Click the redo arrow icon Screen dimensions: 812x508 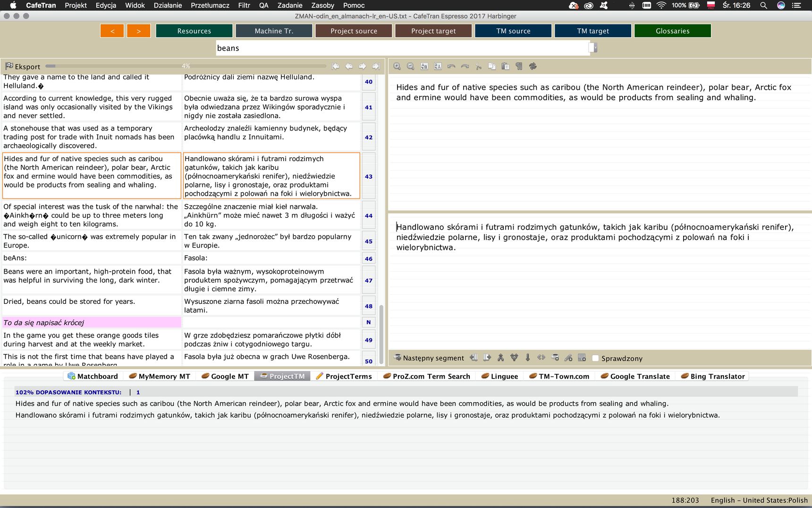click(x=465, y=66)
